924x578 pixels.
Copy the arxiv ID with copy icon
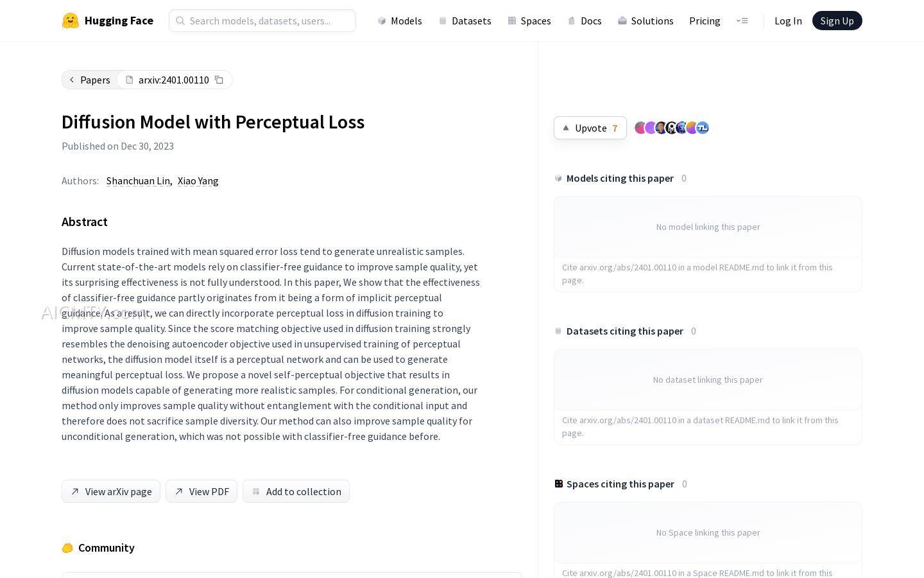(219, 80)
